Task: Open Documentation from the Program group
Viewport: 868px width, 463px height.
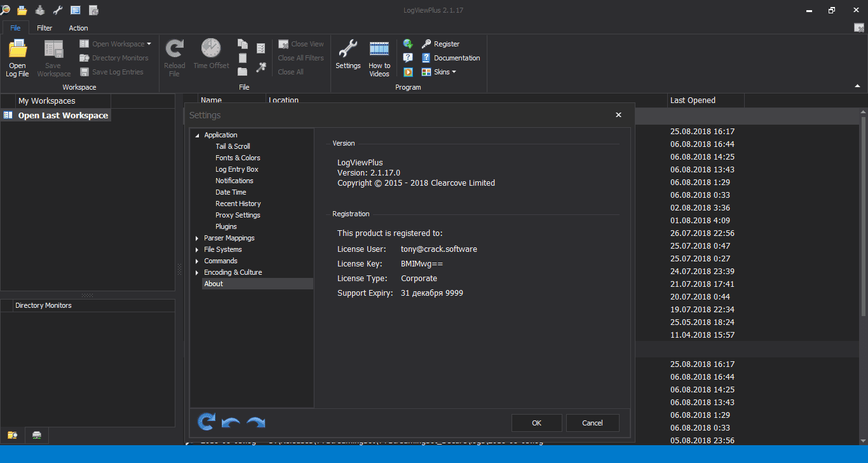Action: click(456, 58)
